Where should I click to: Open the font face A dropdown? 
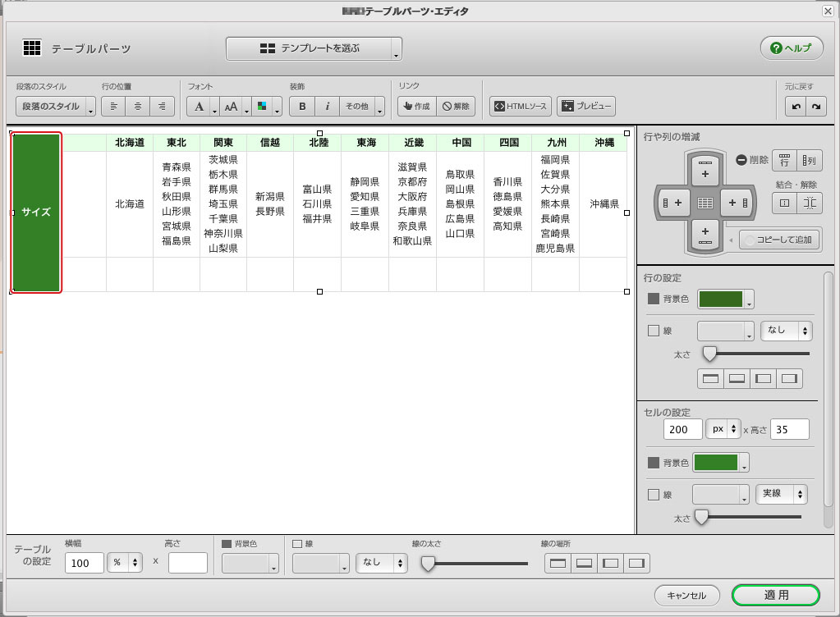coord(203,106)
